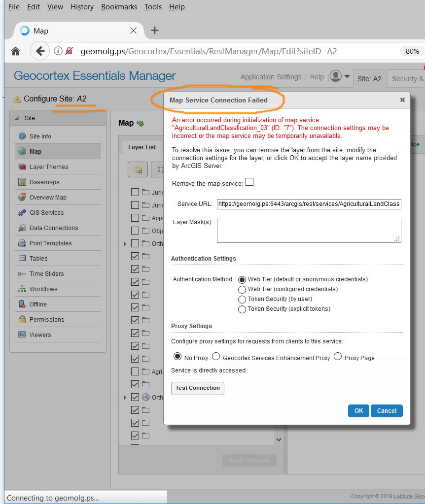Open Application Settings link
This screenshot has width=425, height=504.
coord(271,77)
